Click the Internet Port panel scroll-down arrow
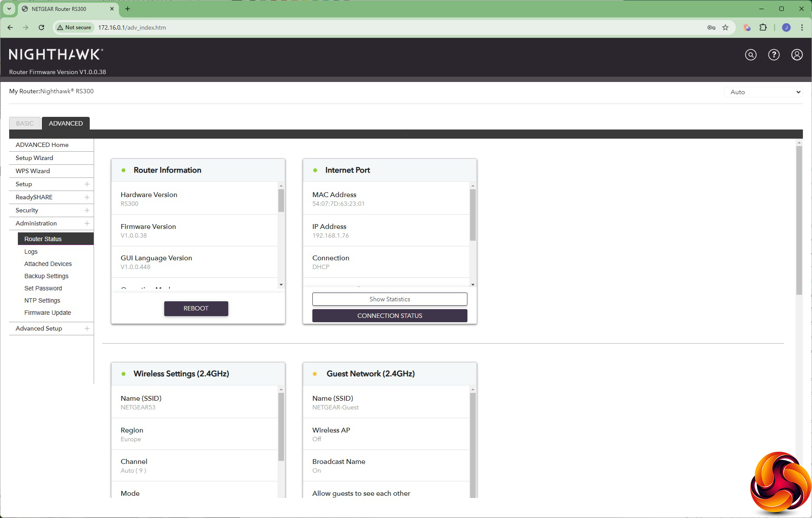 coord(473,285)
